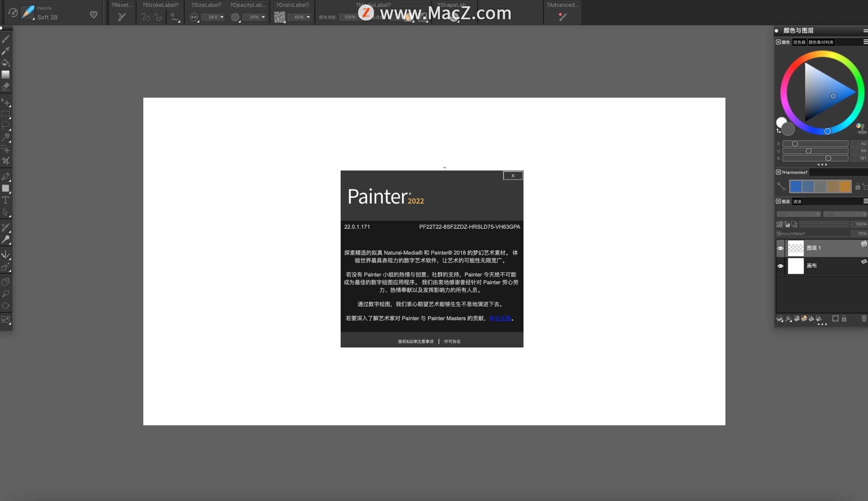
Task: Swap main and additional colors arrow
Action: coord(778,131)
